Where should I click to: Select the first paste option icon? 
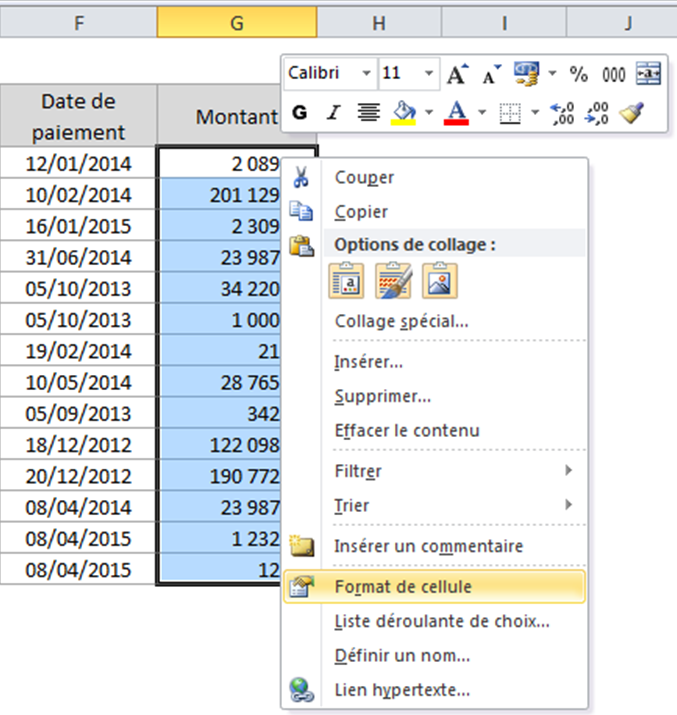346,281
